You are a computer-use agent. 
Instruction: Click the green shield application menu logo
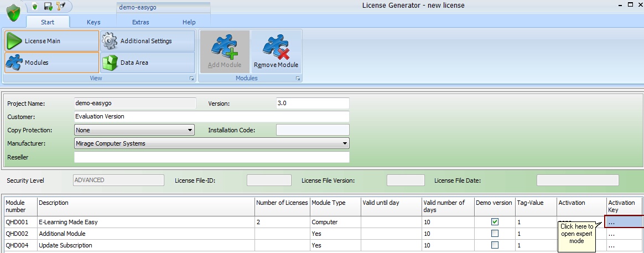13,12
